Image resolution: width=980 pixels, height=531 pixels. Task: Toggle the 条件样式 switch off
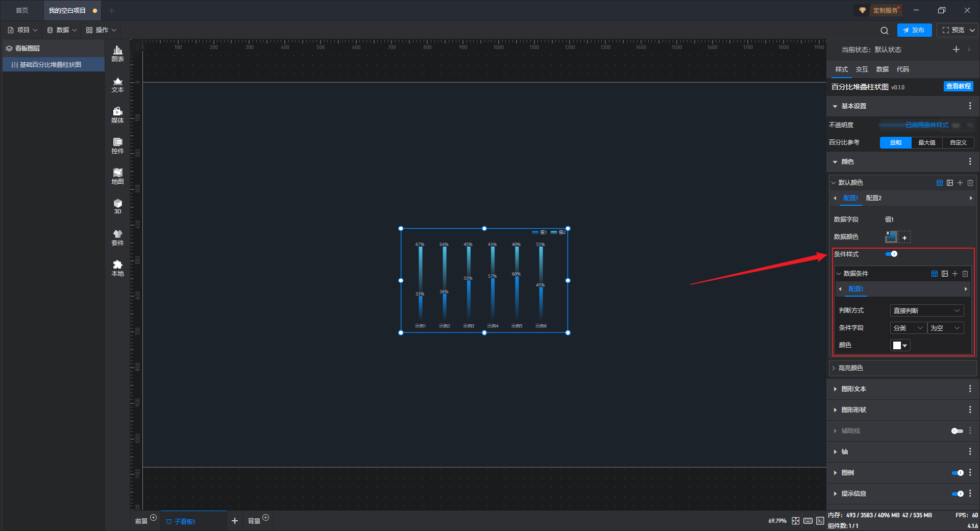[892, 254]
